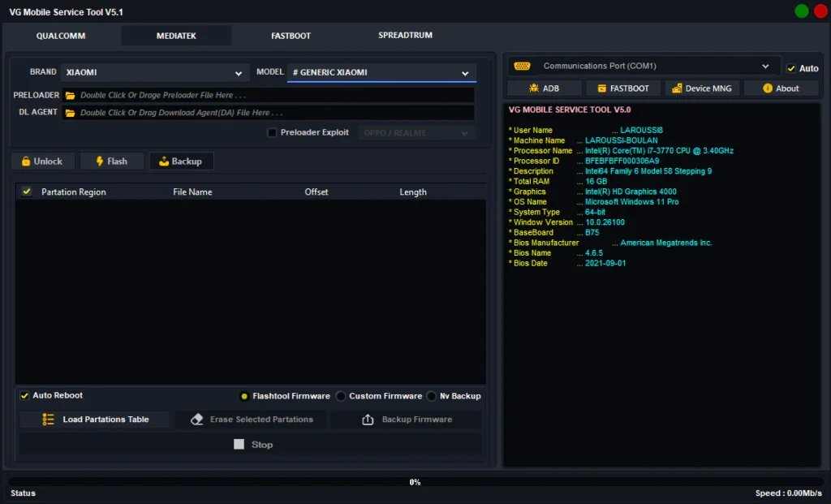Click the PRELOADER file path field
The width and height of the screenshot is (831, 504).
(268, 96)
